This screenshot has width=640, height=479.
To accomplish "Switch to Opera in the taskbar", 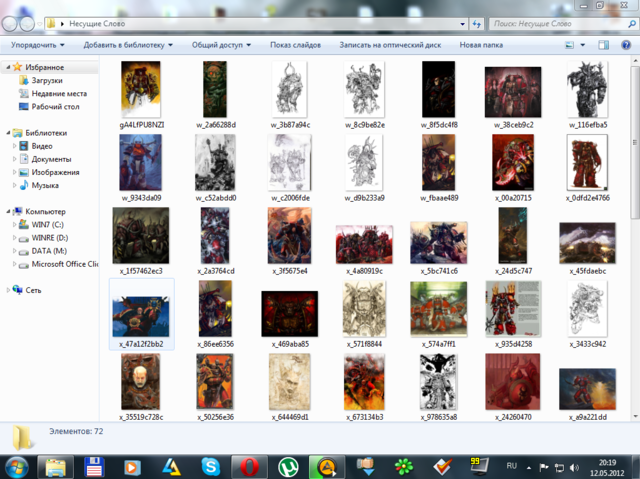I will click(x=249, y=467).
